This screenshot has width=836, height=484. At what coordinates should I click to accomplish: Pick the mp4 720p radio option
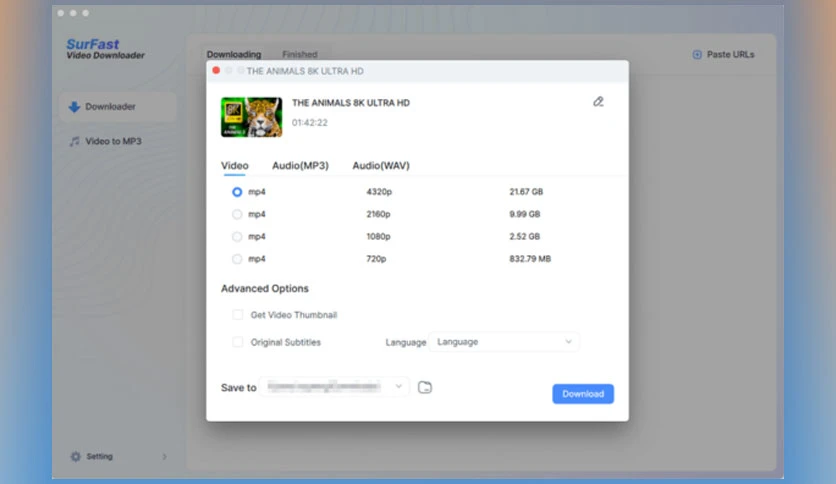pos(237,259)
